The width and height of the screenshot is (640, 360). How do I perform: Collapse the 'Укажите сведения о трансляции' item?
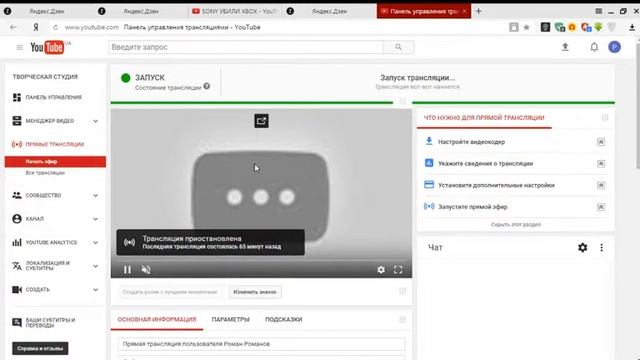[x=601, y=164]
